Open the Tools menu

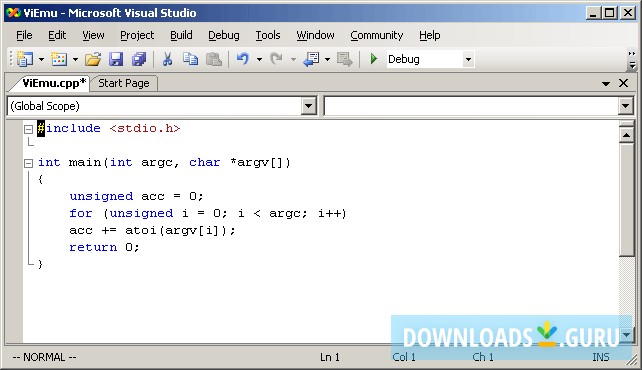click(268, 36)
